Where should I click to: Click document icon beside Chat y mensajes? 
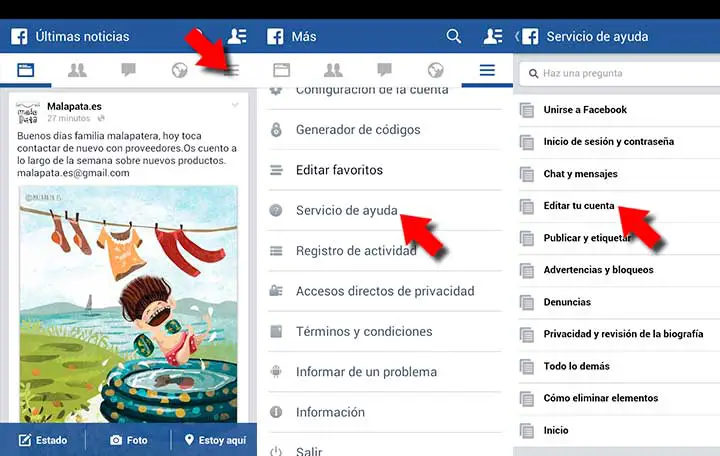(527, 174)
